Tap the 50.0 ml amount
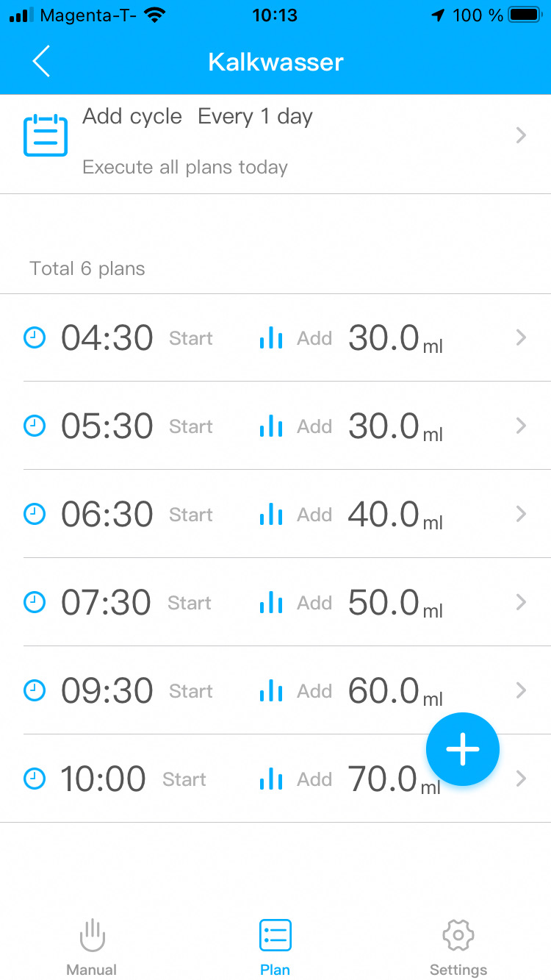 click(383, 602)
